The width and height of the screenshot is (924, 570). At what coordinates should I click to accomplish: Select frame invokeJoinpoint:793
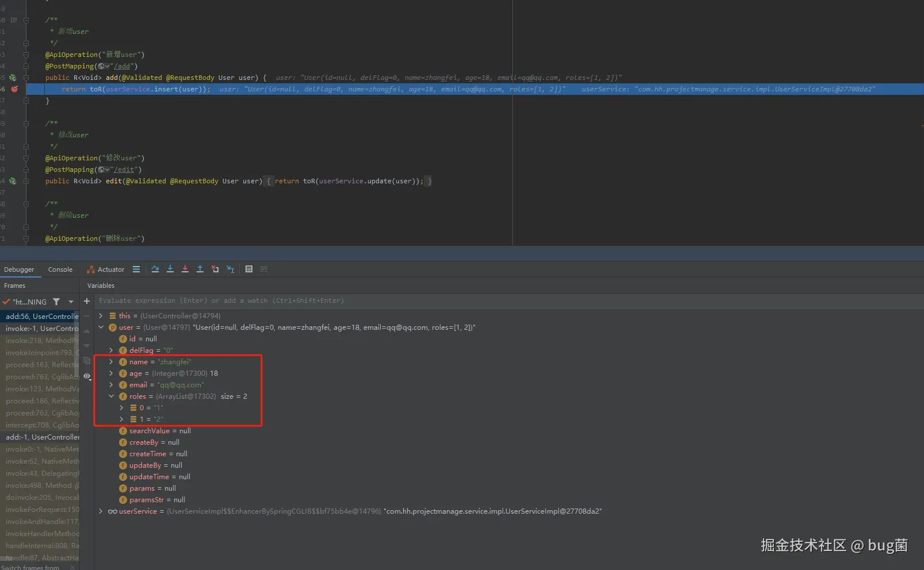coord(40,353)
